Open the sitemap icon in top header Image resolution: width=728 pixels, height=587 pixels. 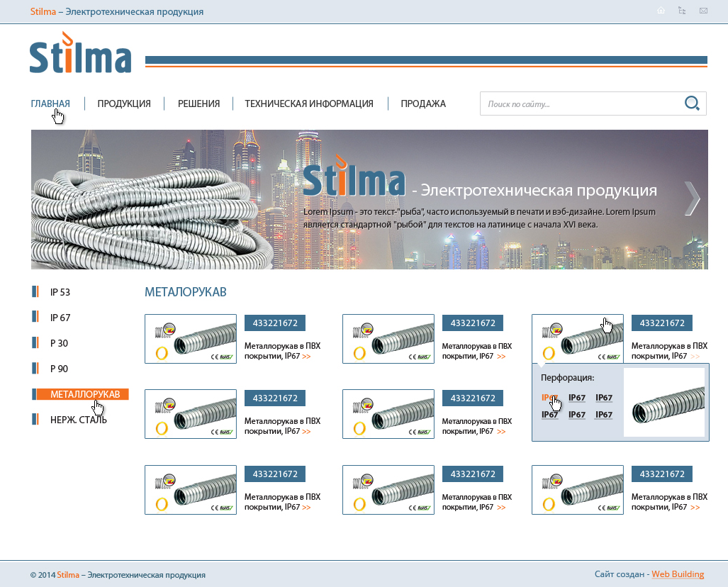(682, 10)
